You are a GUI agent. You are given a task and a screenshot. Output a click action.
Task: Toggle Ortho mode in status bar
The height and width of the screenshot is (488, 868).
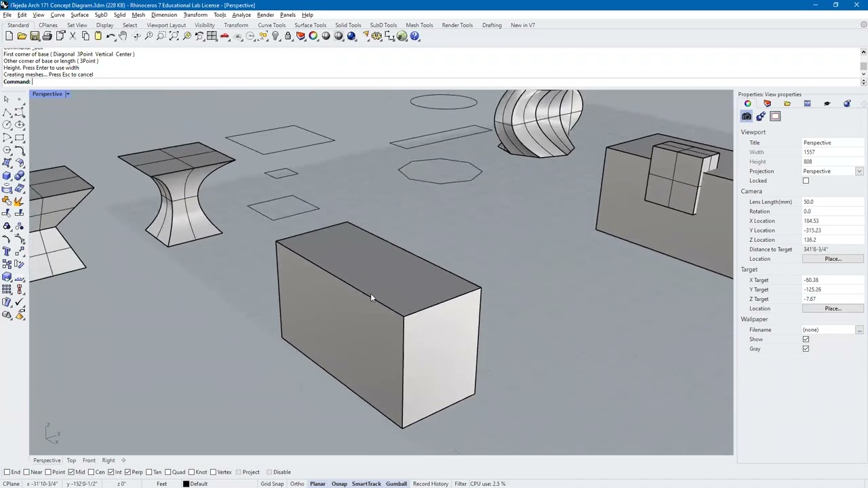[297, 484]
